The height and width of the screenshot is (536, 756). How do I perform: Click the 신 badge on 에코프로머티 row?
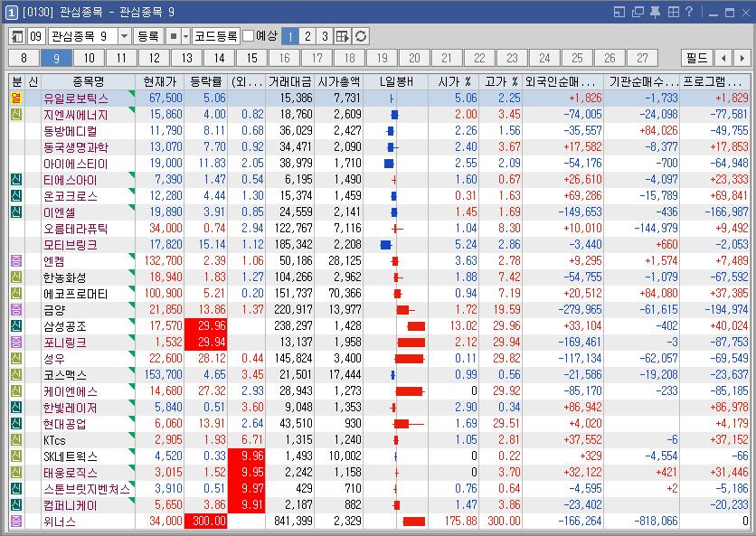[x=16, y=294]
